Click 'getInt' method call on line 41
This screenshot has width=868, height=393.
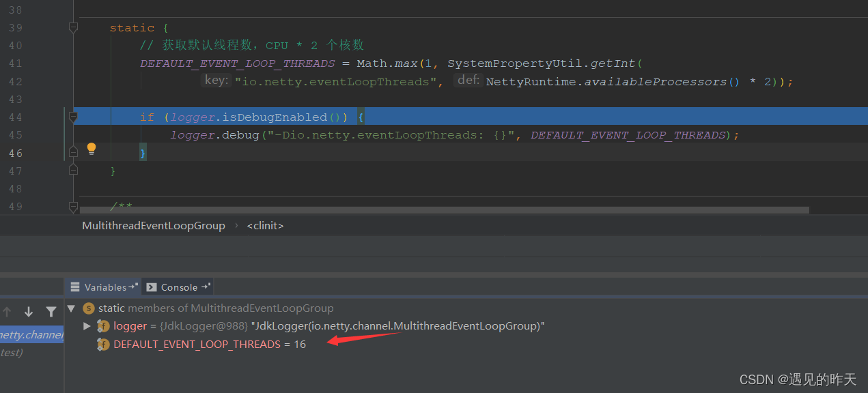(613, 63)
